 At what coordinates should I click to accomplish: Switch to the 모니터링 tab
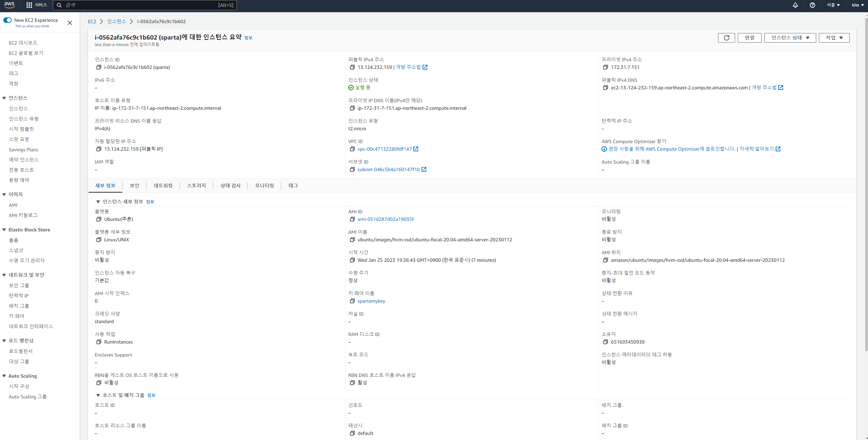point(265,185)
